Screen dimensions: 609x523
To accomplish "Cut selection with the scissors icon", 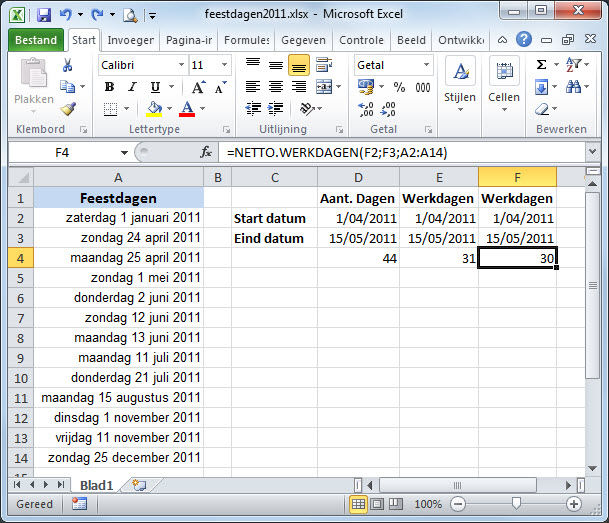I will (68, 65).
